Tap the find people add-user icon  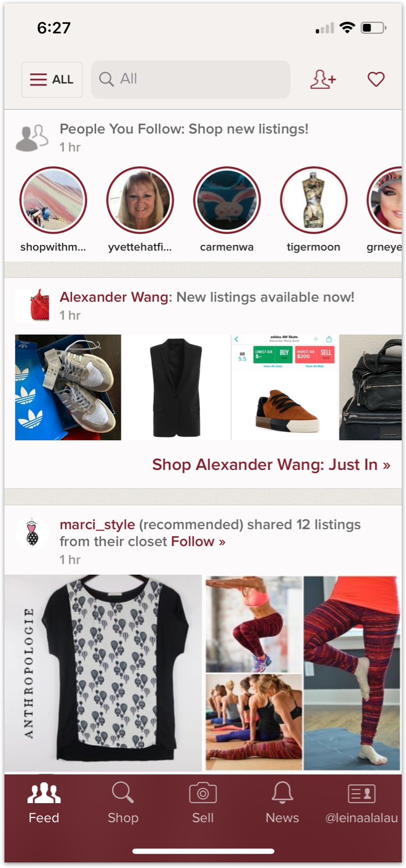(323, 80)
